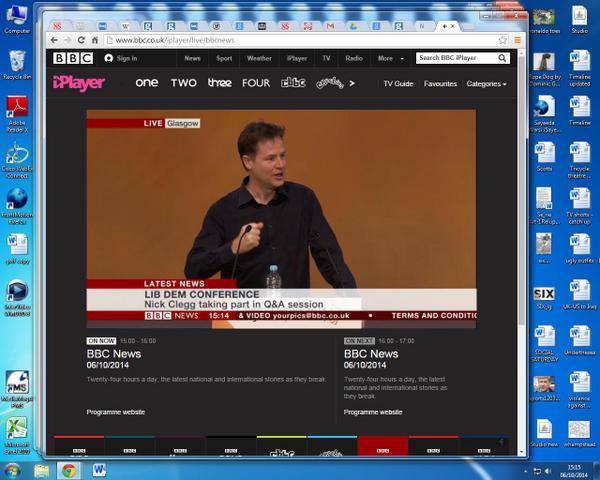Viewport: 600px width, 480px height.
Task: Click the search magnifier icon
Action: click(502, 58)
